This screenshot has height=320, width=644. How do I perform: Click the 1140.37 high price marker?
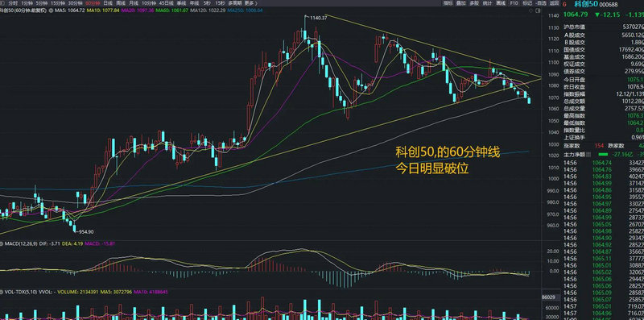[x=319, y=18]
